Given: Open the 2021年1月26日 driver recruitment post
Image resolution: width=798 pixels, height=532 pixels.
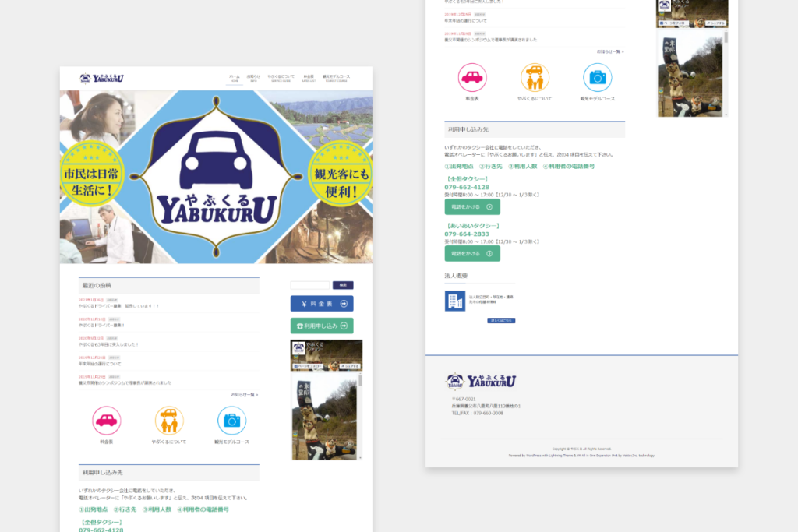Looking at the screenshot, I should click(118, 306).
